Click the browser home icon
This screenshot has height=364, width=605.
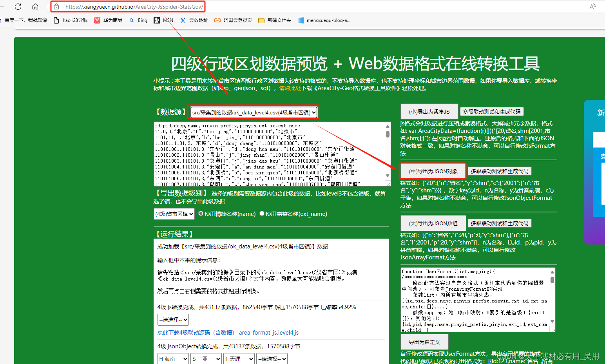click(35, 7)
